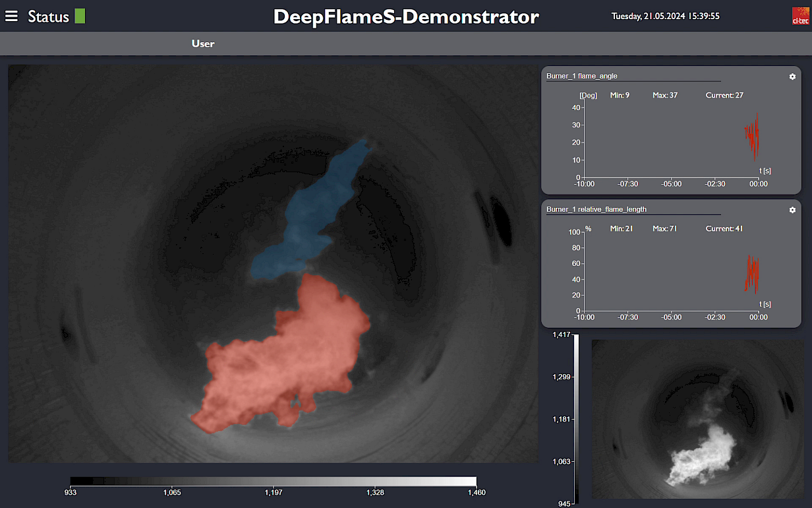
Task: Click the date and time display
Action: point(666,16)
